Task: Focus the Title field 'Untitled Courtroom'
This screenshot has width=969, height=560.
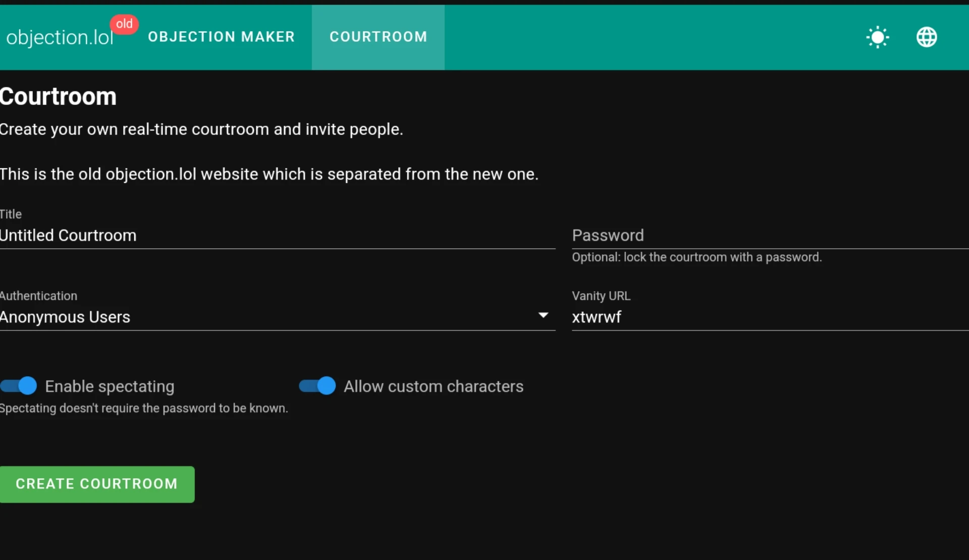Action: pyautogui.click(x=278, y=236)
